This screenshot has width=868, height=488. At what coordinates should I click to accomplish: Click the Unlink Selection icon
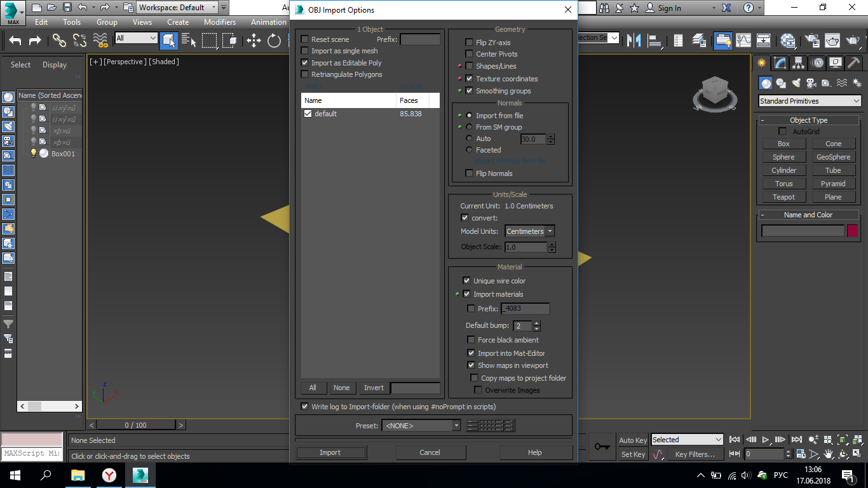pos(79,41)
